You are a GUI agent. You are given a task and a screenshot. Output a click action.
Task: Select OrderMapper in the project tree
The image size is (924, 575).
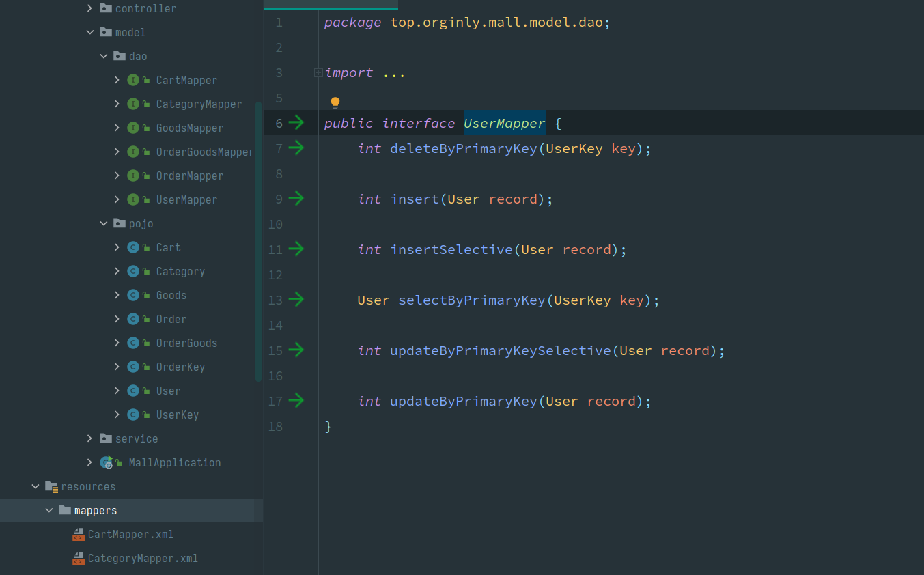click(x=190, y=176)
